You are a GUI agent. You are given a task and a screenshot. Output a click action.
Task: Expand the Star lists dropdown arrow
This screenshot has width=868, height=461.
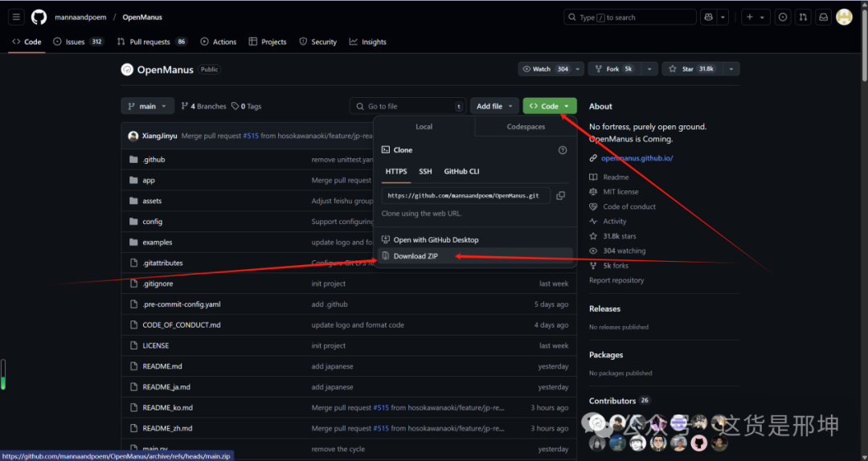coord(731,69)
